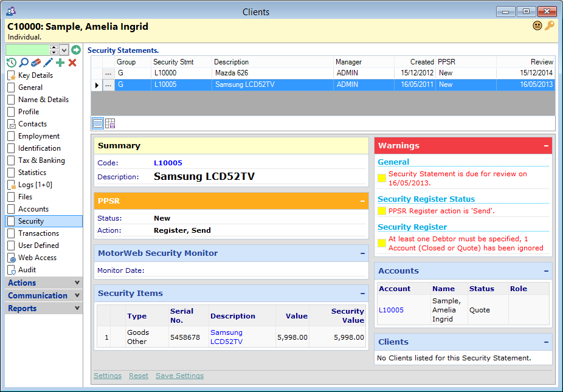Click the green go arrow button
Image resolution: width=563 pixels, height=392 pixels.
coord(76,50)
